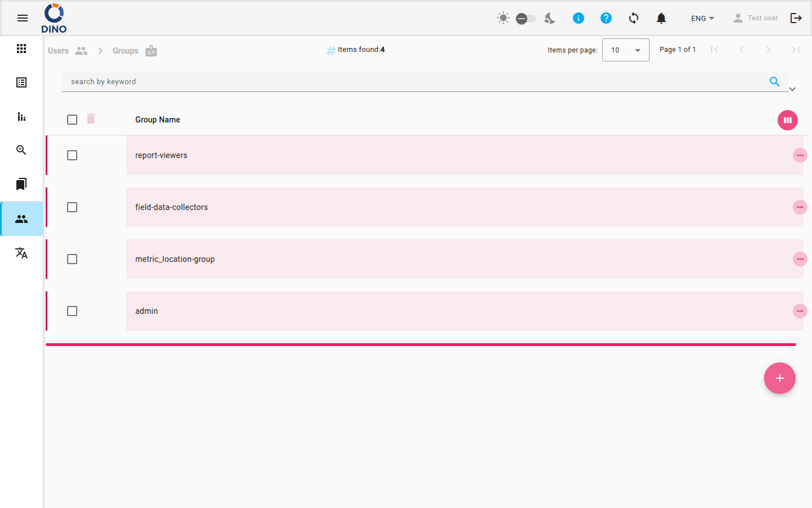Screen dimensions: 812x508
Task: Open the list/forms sidebar icon
Action: 21,82
